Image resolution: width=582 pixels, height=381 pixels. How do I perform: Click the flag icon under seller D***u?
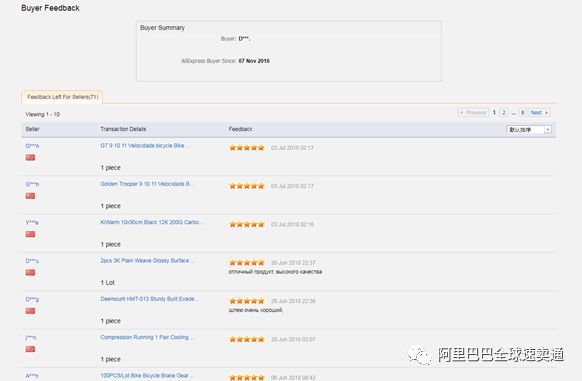[x=30, y=272]
